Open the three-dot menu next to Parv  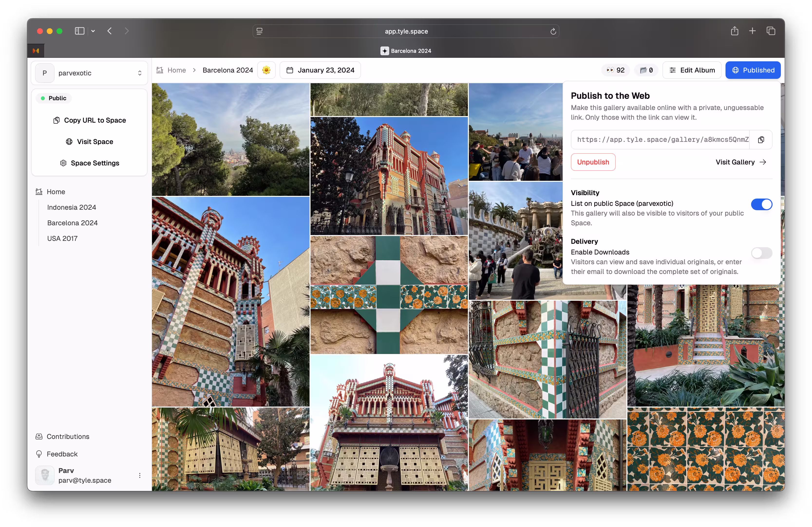[x=140, y=475]
